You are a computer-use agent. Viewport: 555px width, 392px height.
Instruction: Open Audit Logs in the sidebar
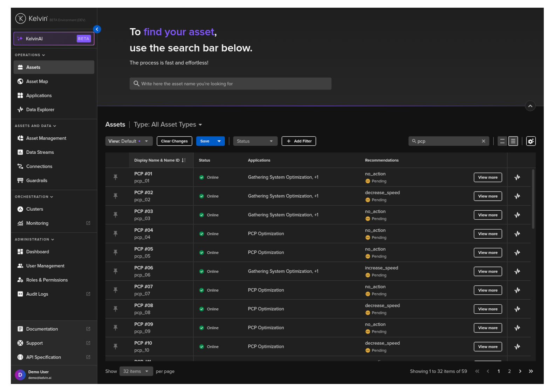coord(37,294)
